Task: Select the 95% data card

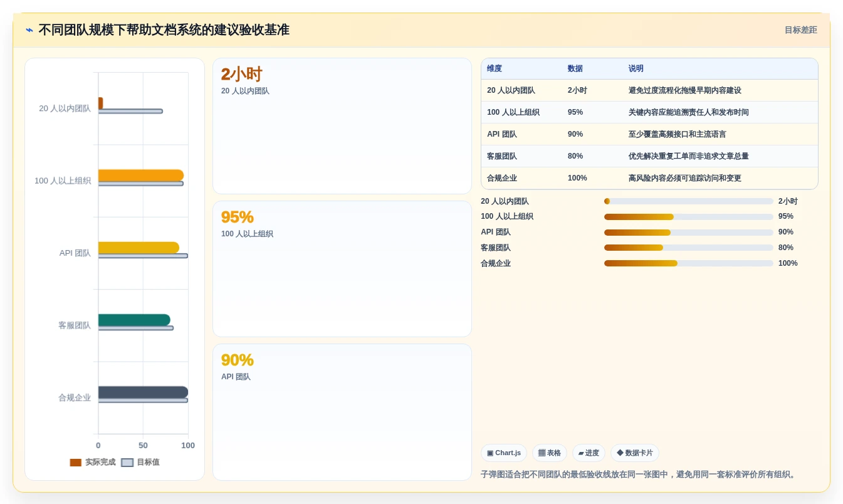Action: (x=342, y=269)
